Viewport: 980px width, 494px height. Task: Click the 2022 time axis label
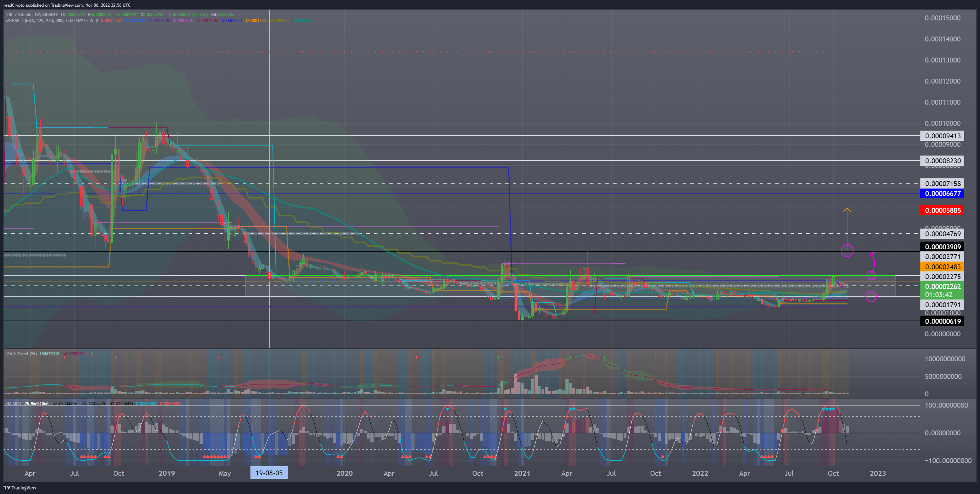(700, 473)
